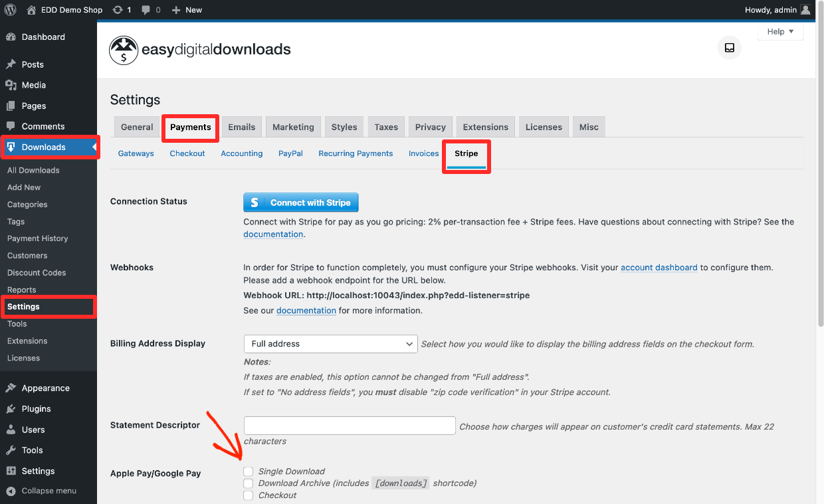The width and height of the screenshot is (824, 504).
Task: Open the PayPal sub-section
Action: point(290,153)
